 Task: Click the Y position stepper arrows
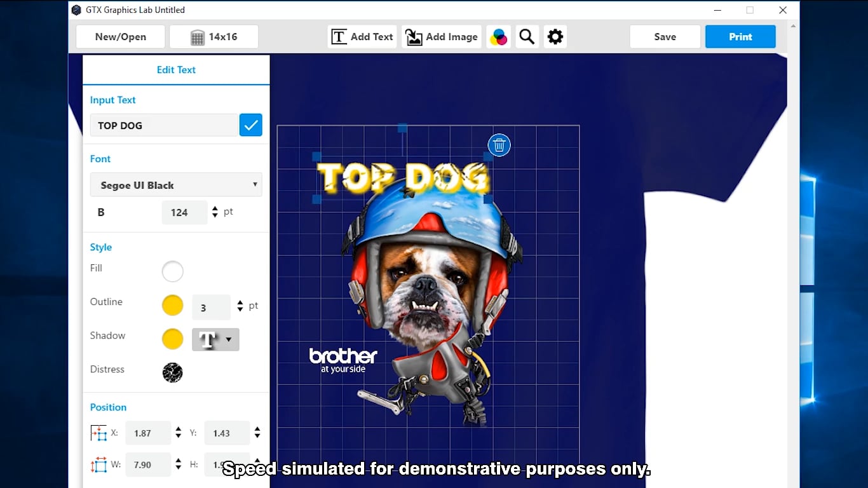pyautogui.click(x=257, y=433)
